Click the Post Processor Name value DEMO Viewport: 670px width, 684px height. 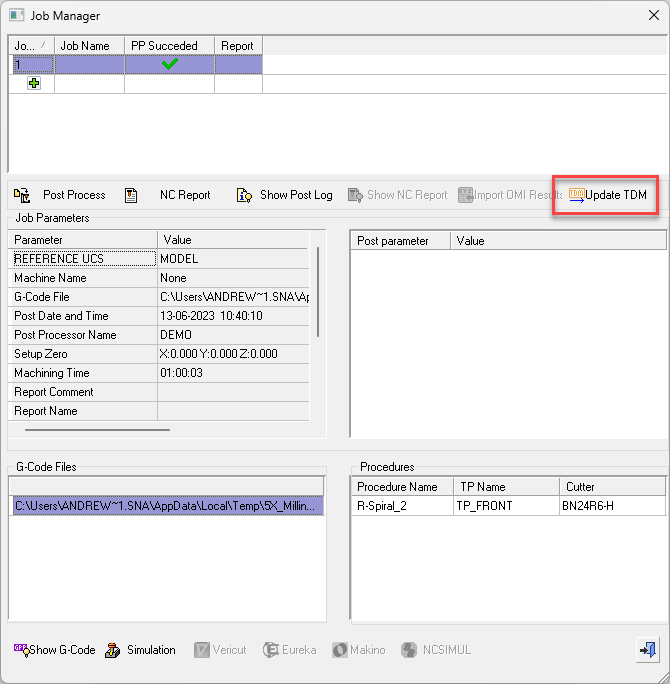point(176,335)
